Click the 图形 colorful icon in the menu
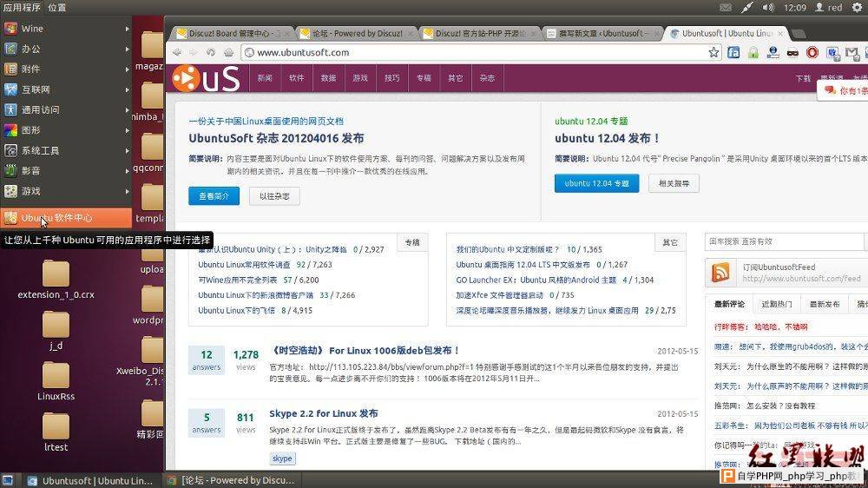This screenshot has width=868, height=488. click(x=10, y=130)
